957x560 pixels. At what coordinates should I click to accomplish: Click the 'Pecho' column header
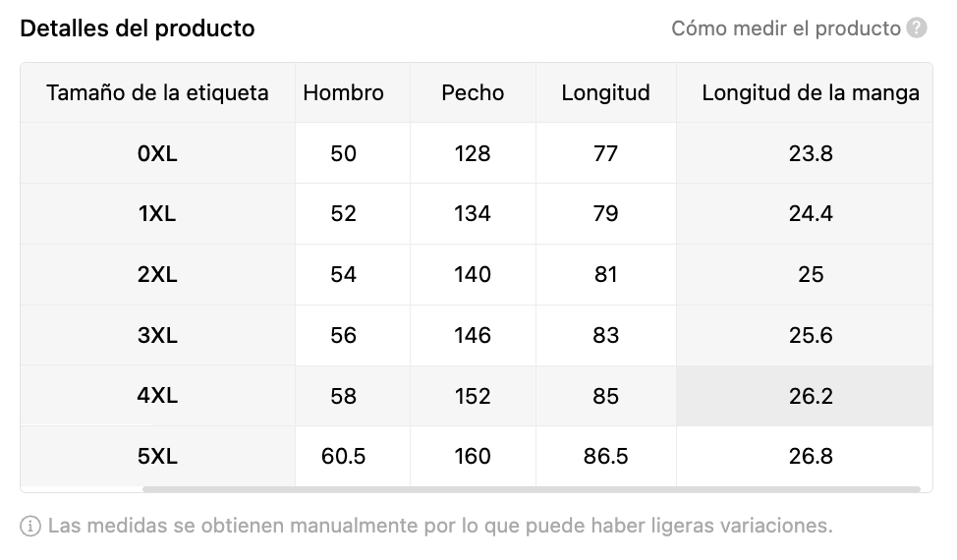pyautogui.click(x=473, y=92)
